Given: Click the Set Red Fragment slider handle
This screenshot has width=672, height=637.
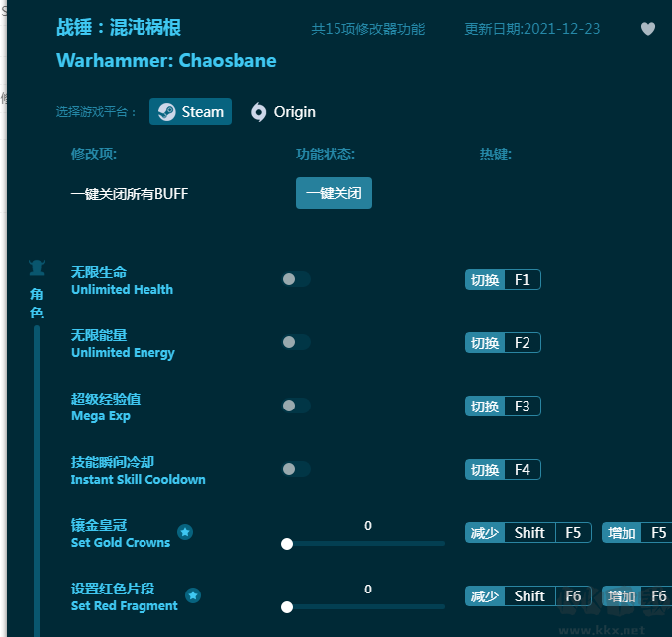Looking at the screenshot, I should point(287,607).
